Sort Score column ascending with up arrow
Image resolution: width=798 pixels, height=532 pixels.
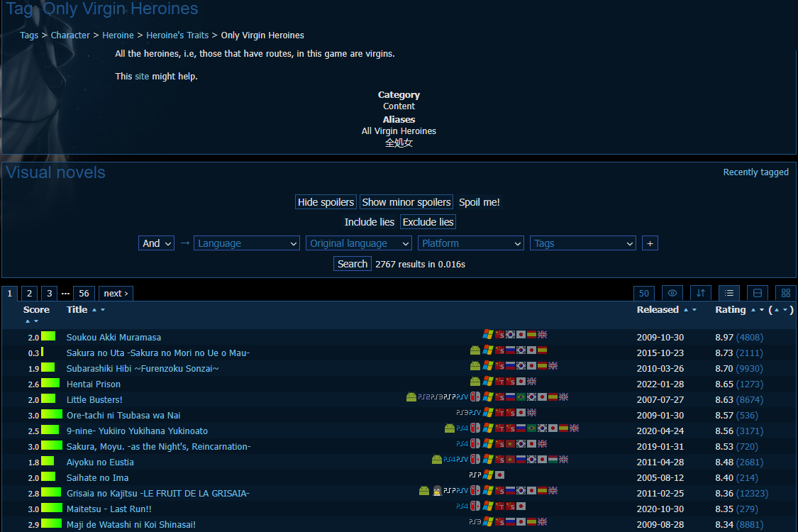[28, 321]
